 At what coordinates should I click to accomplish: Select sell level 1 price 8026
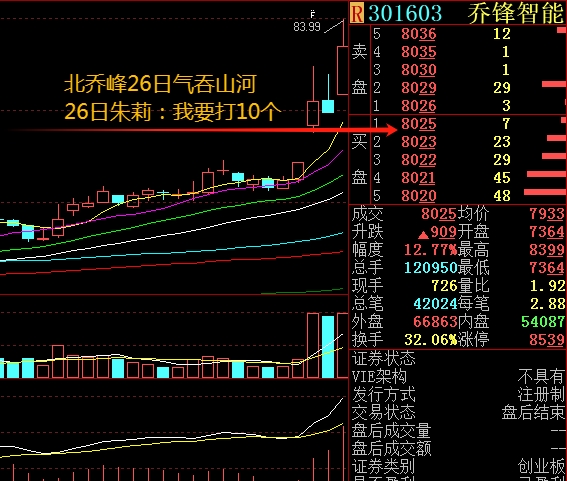(x=419, y=106)
